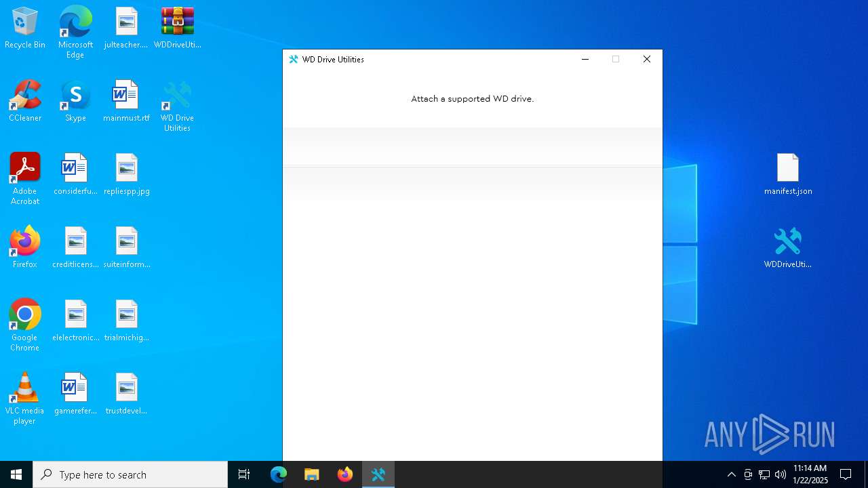Click 'Attach a supported WD drive.' text
The height and width of the screenshot is (488, 868).
(x=473, y=99)
